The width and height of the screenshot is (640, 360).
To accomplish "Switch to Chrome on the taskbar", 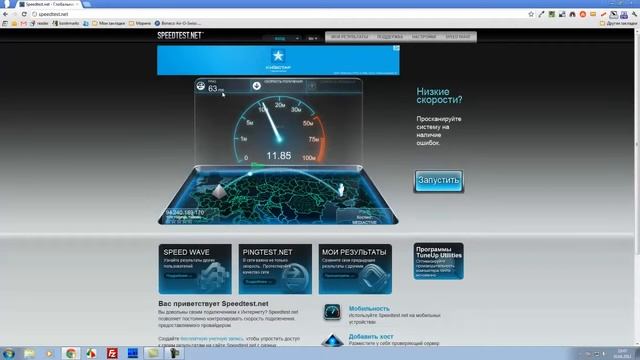I will 71,353.
